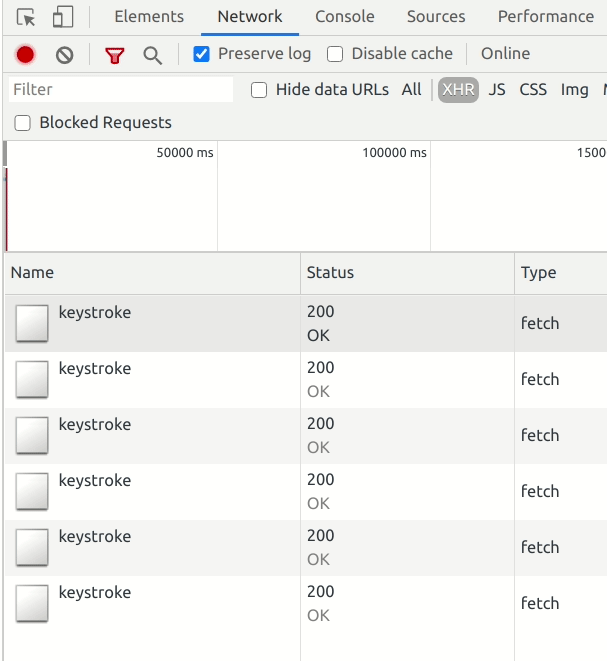Sort by the Status column header

tap(407, 273)
